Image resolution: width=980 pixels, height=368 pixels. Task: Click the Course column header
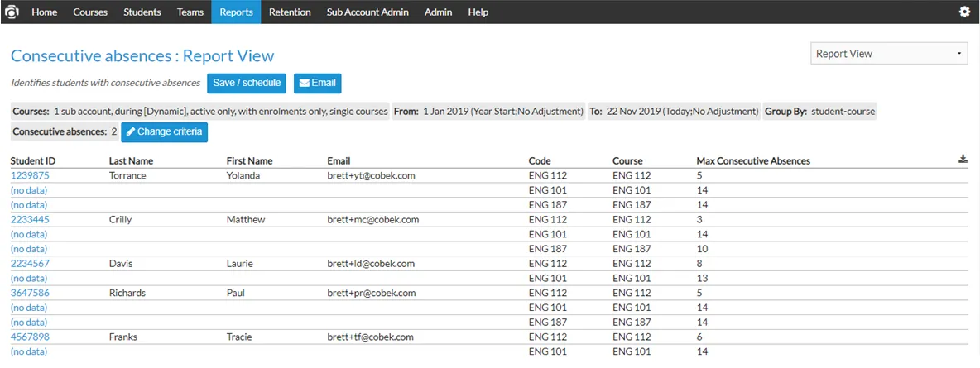627,160
